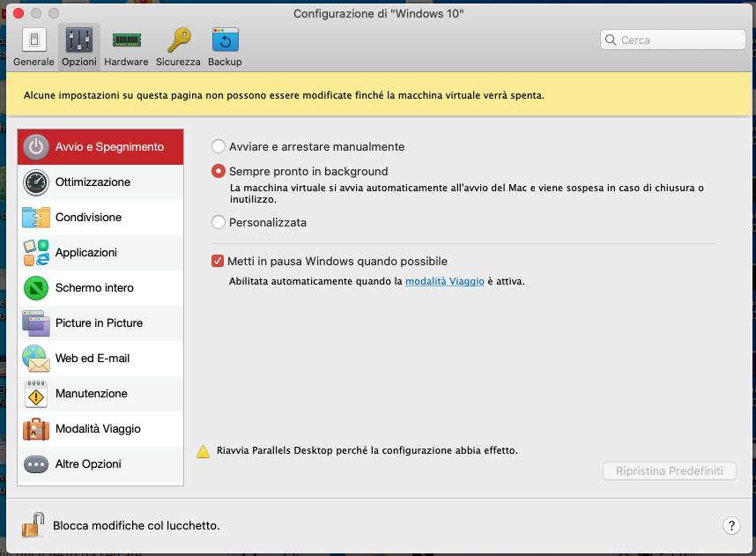
Task: Select Schermo intero in the sidebar
Action: click(100, 288)
